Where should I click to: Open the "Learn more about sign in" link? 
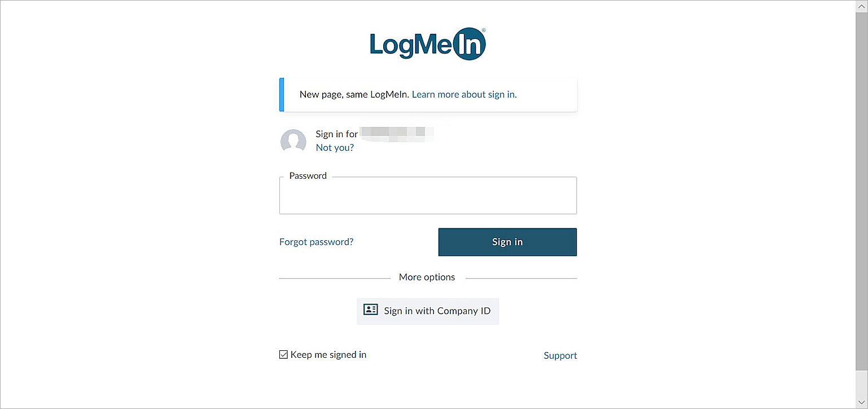pyautogui.click(x=464, y=95)
